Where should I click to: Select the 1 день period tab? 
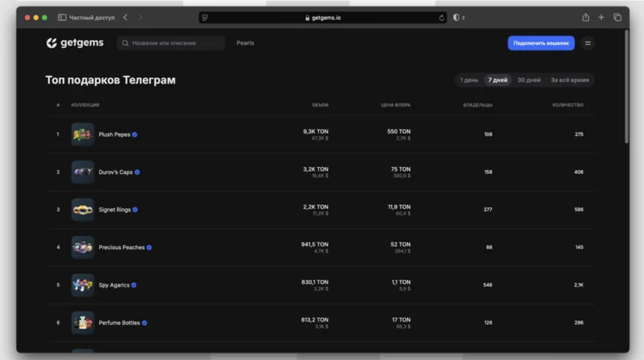click(x=469, y=80)
